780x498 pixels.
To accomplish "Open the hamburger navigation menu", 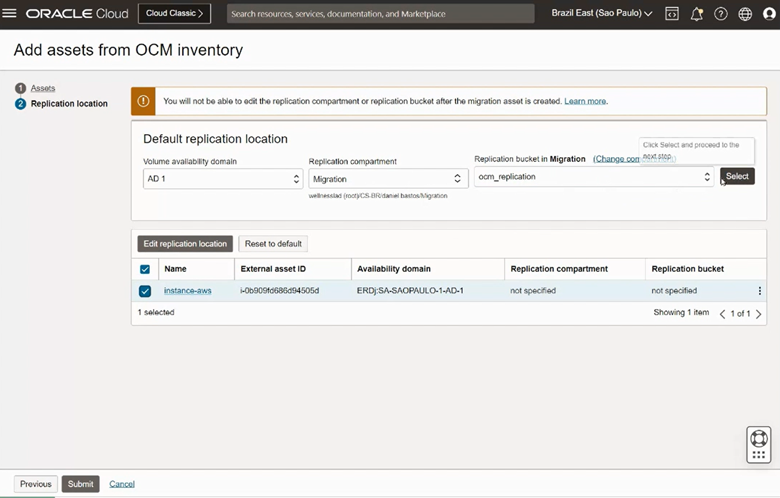I will tap(12, 14).
